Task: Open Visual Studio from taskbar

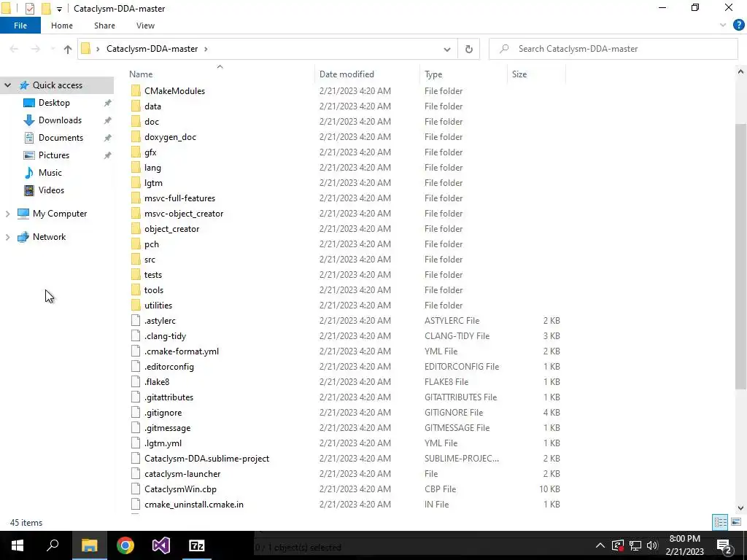Action: (161, 545)
